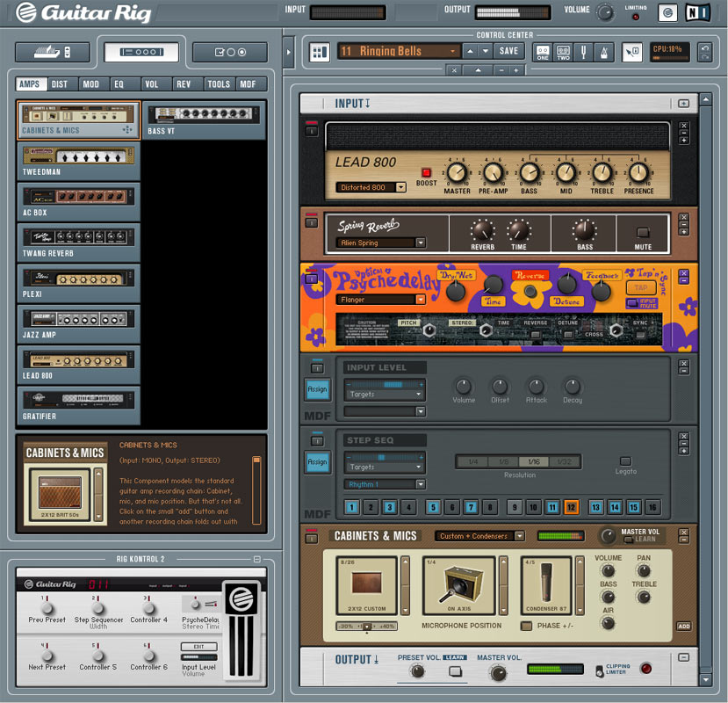728x703 pixels.
Task: Click the preset browser grid icon
Action: pyautogui.click(x=320, y=52)
